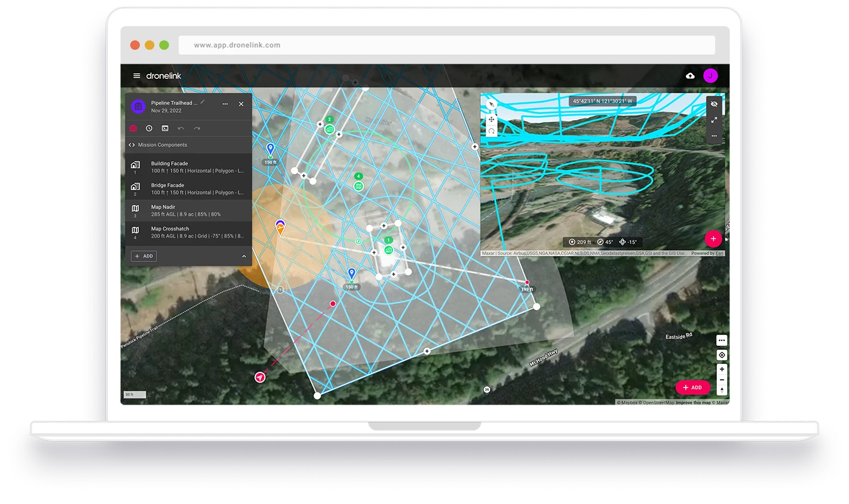Click the pink waypoint dot on dashed line

332,304
